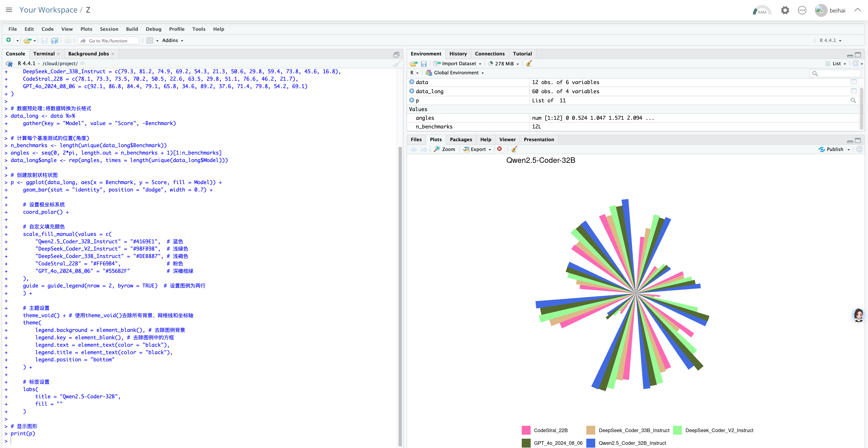The height and width of the screenshot is (448, 868).
Task: Open the Export plot dropdown
Action: (478, 149)
